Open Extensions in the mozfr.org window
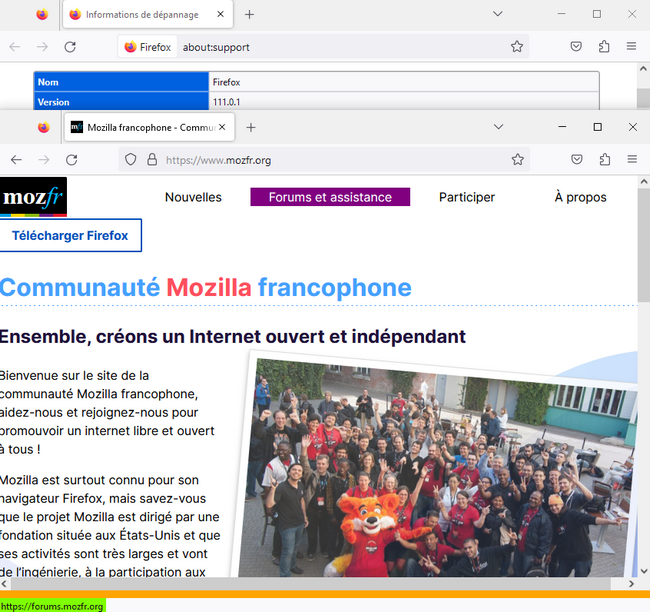 [605, 159]
